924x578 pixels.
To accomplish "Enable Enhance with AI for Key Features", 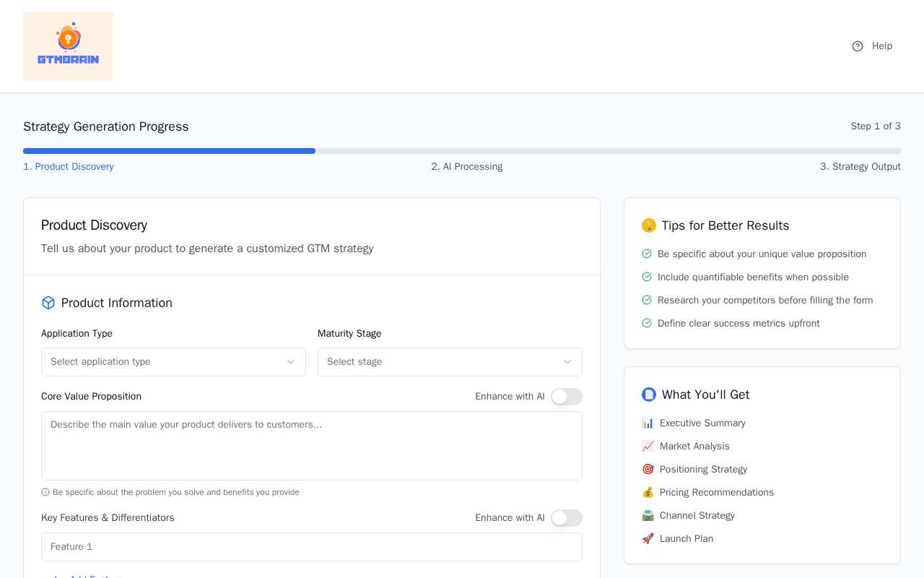I will [567, 518].
